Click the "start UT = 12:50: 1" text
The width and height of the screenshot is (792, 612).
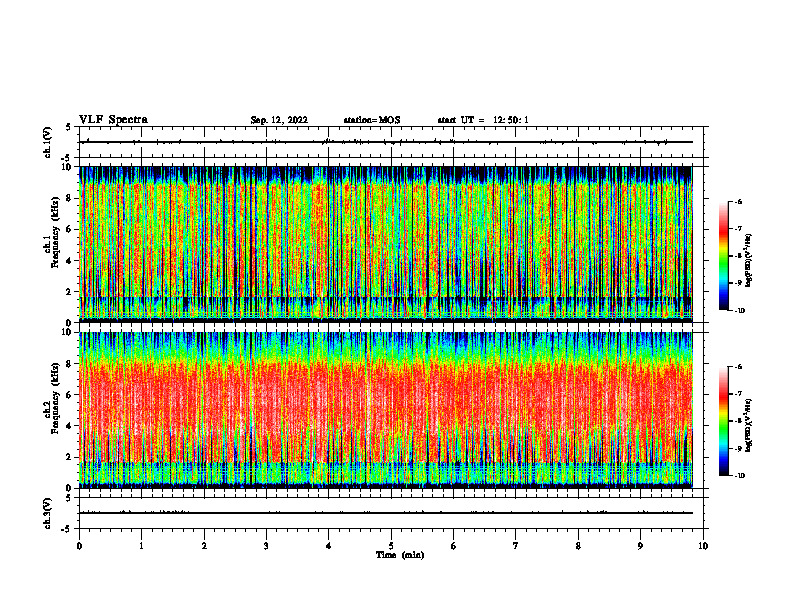(x=483, y=120)
